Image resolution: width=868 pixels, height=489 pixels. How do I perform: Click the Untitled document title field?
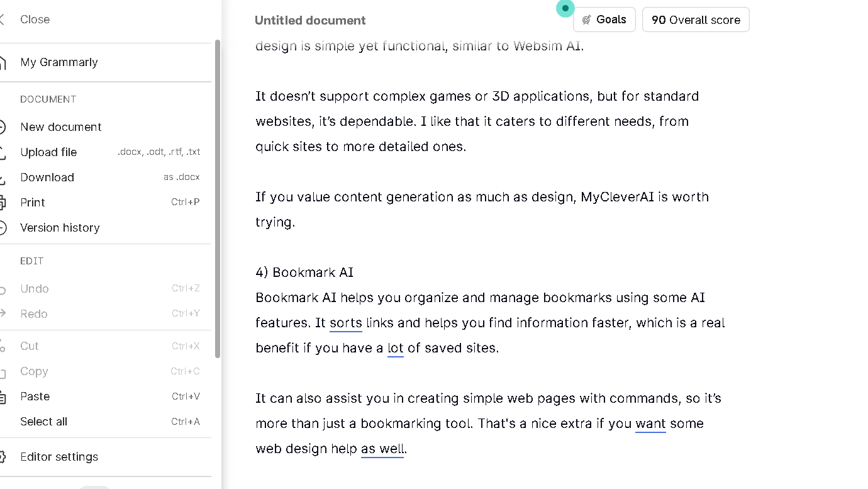click(310, 20)
